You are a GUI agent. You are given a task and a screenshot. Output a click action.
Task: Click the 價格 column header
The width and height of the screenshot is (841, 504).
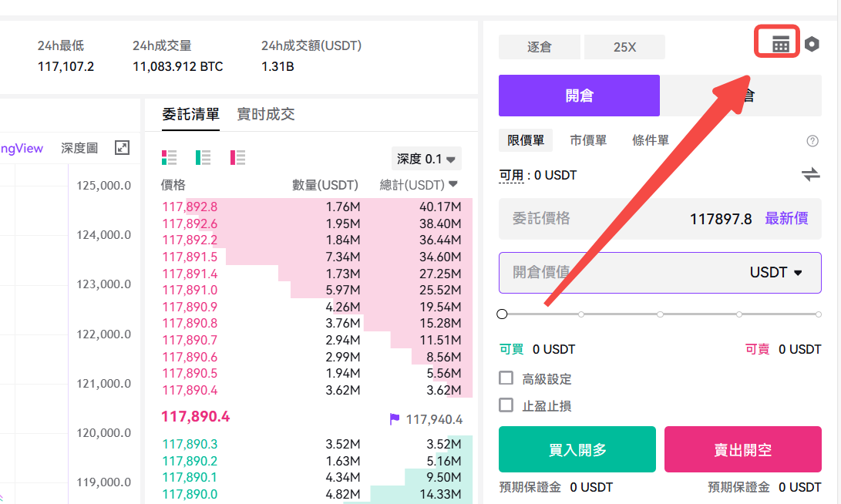pos(173,185)
